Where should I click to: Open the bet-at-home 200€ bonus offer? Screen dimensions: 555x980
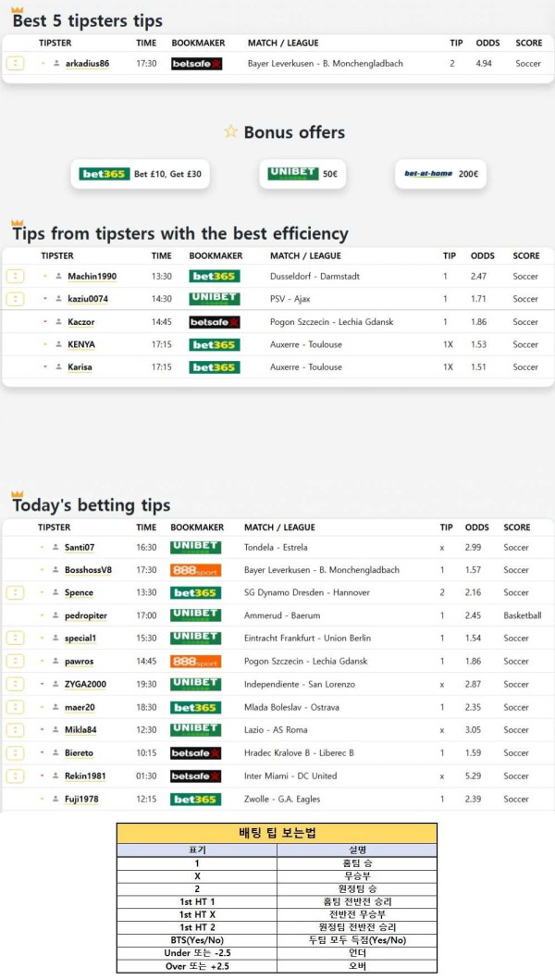[x=440, y=174]
